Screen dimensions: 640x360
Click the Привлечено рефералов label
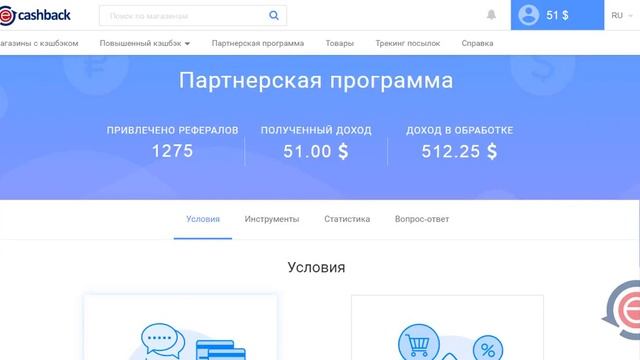click(x=172, y=130)
